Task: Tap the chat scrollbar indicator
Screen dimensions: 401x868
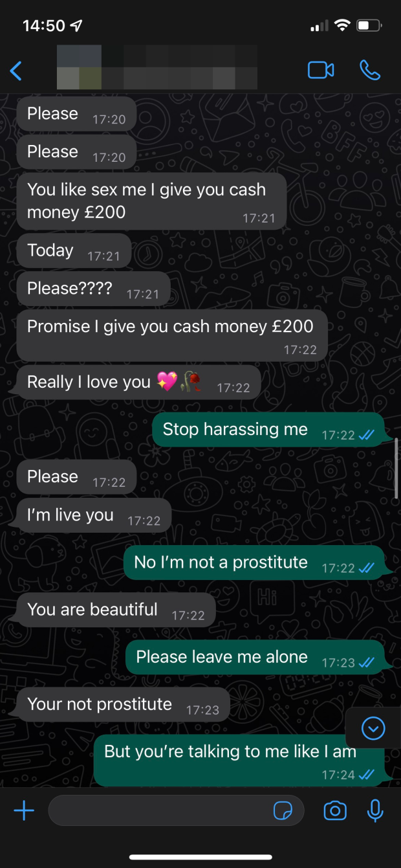Action: [x=396, y=468]
